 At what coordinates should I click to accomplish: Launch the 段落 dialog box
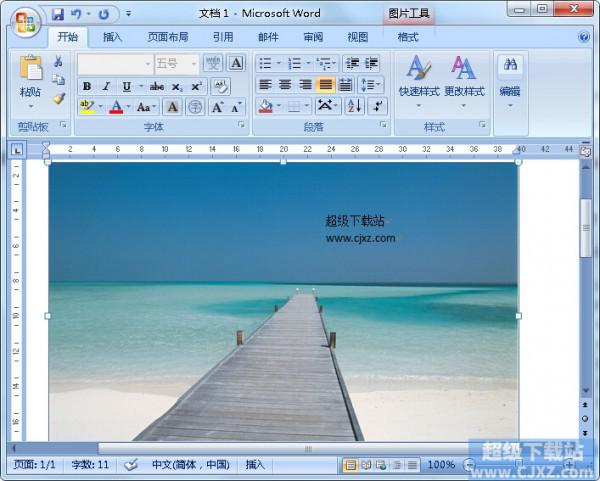[x=383, y=124]
